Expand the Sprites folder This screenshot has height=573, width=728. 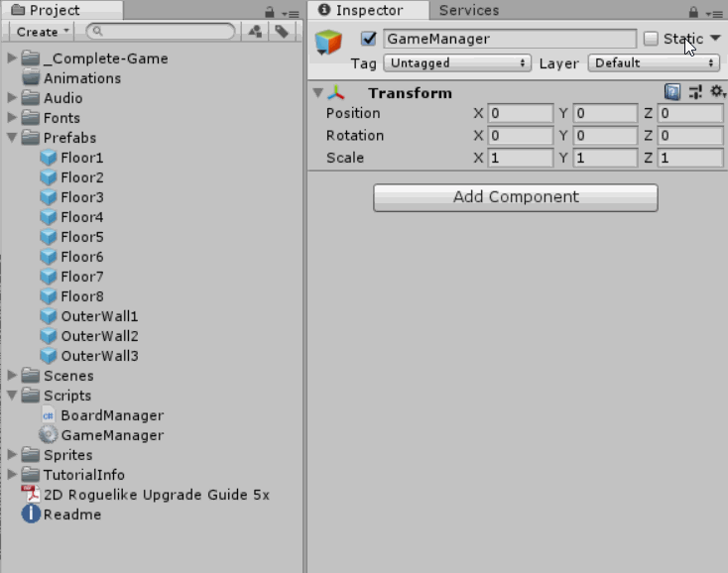point(12,454)
